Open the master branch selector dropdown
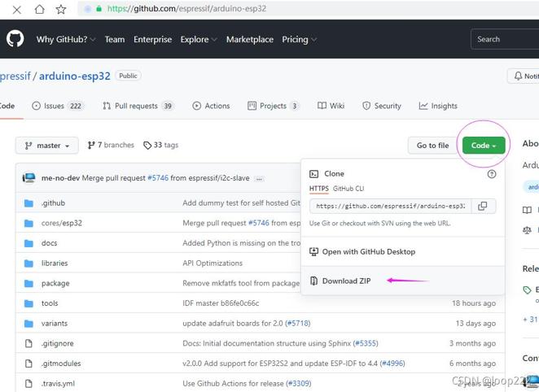539x392 pixels. (x=46, y=146)
